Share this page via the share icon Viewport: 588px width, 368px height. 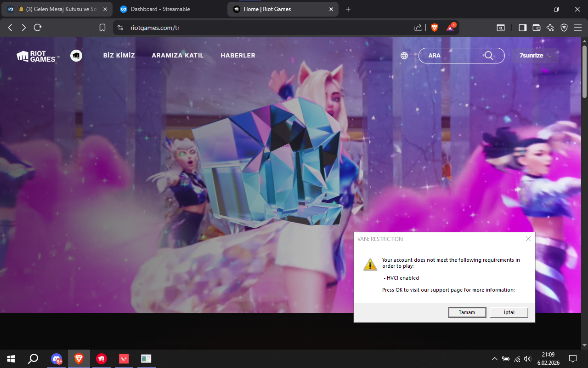(418, 28)
